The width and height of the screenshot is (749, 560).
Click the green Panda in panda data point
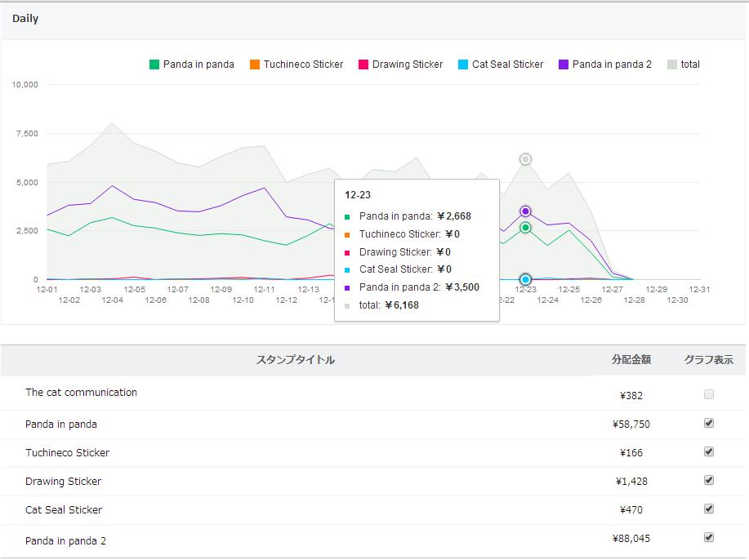tap(526, 228)
